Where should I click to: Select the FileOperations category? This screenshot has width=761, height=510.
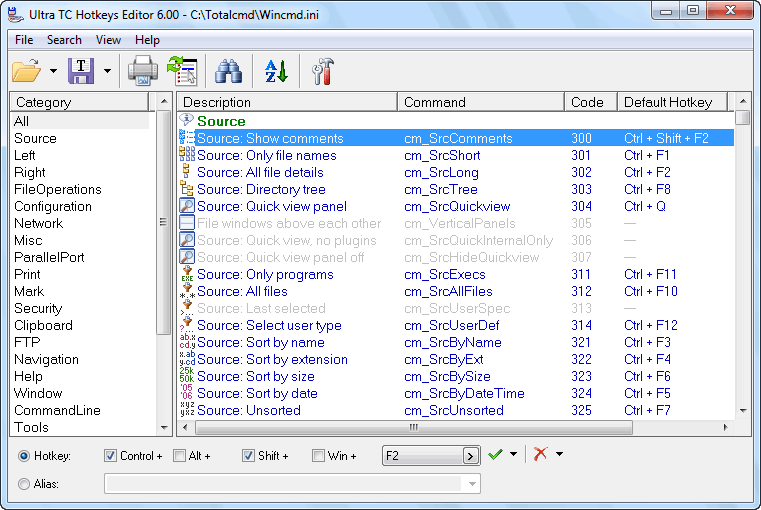[58, 189]
